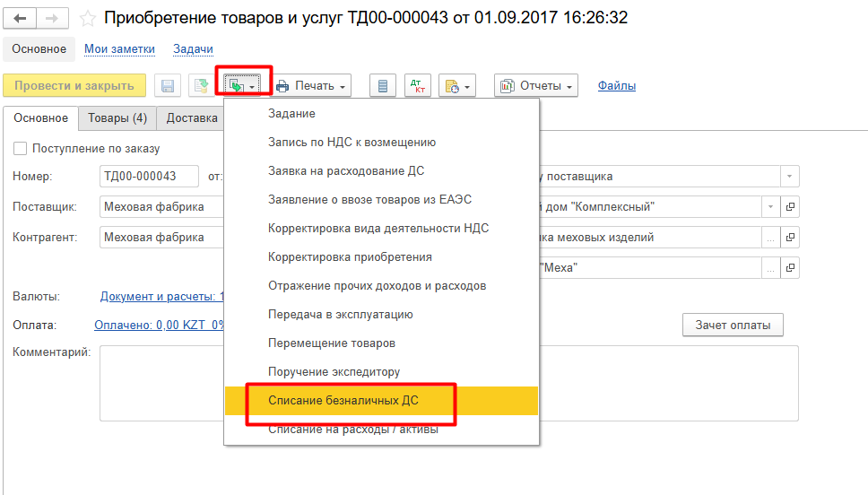Viewport: 868px width, 495px height.
Task: Click the post document icon
Action: (202, 86)
